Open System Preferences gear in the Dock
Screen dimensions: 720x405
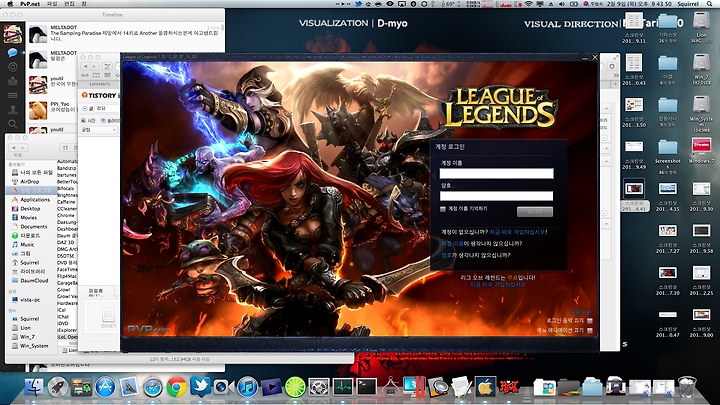[x=319, y=387]
